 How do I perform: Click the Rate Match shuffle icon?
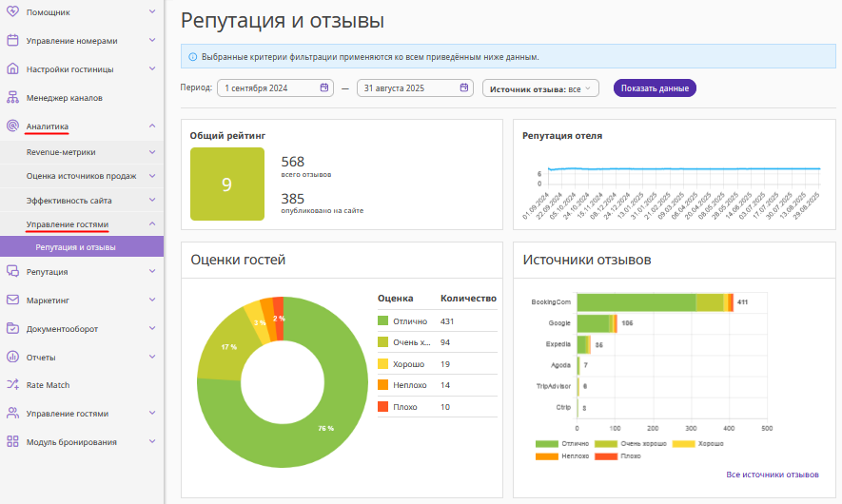tap(12, 385)
